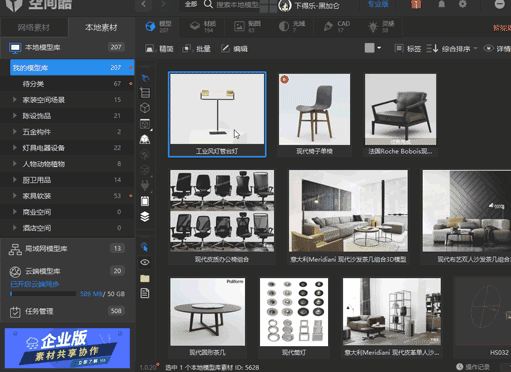The width and height of the screenshot is (511, 372).
Task: Switch to the CAD 17 tab
Action: [x=337, y=27]
